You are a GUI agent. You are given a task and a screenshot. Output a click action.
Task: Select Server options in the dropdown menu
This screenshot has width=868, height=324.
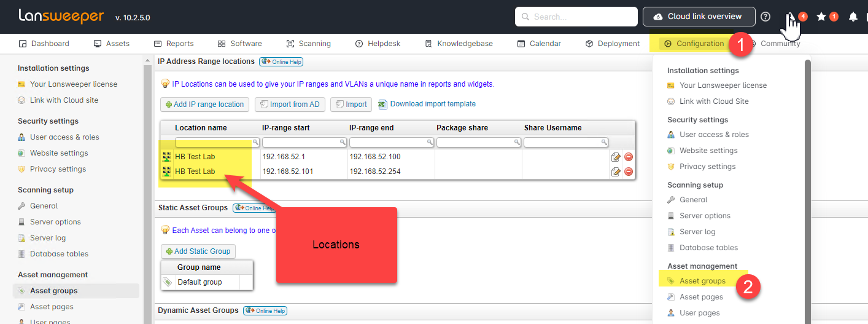coord(705,216)
